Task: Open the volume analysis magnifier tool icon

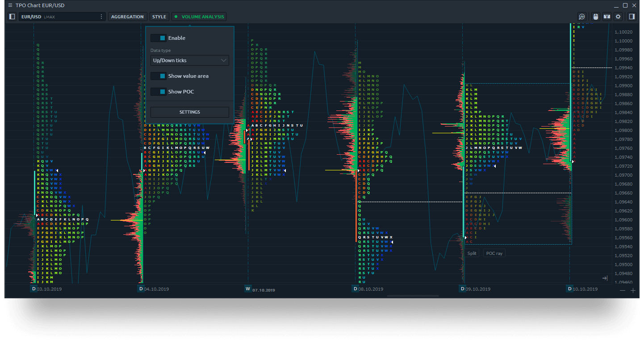Action: [x=582, y=17]
